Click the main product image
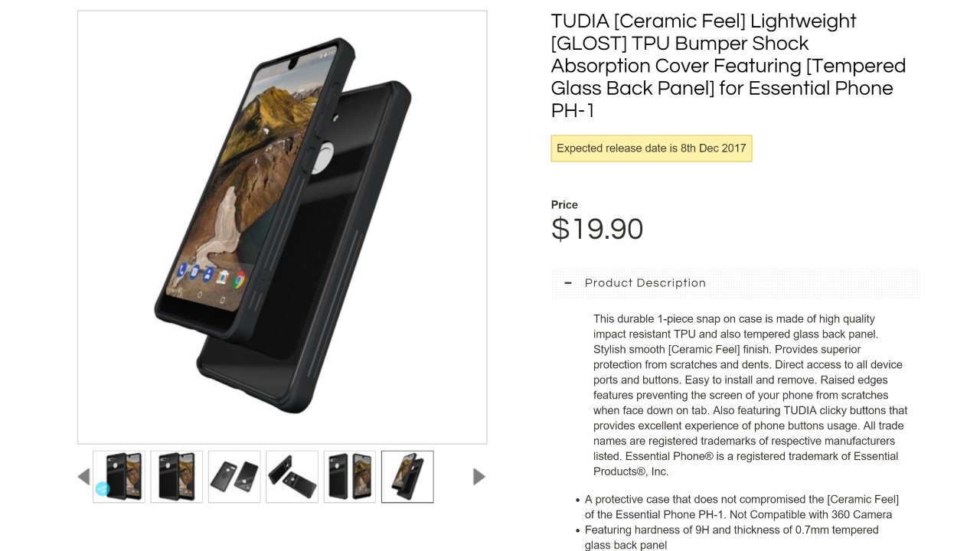The width and height of the screenshot is (980, 551). (282, 227)
